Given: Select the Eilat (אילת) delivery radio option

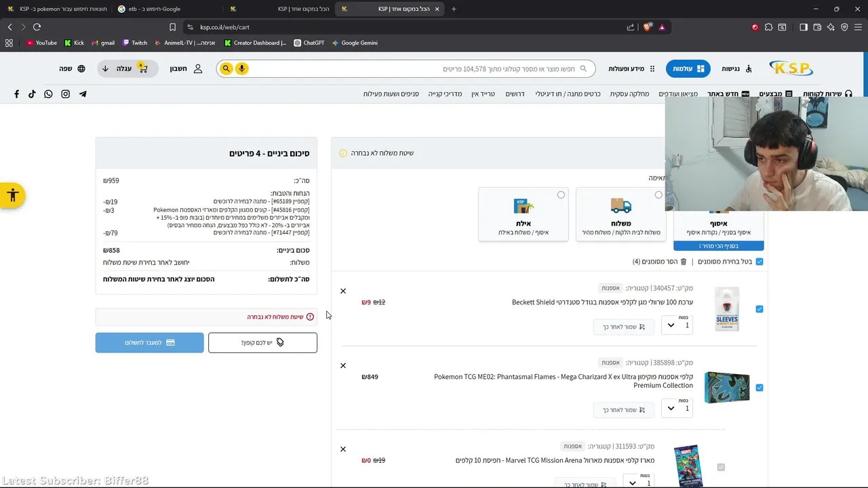Looking at the screenshot, I should tap(561, 195).
